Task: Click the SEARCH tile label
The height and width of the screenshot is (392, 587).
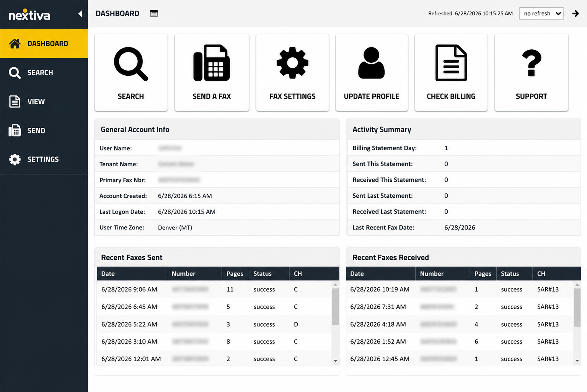Action: [x=131, y=96]
